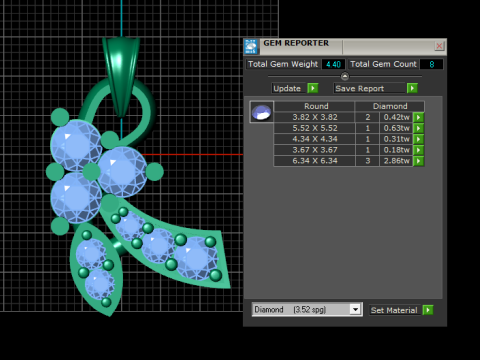Click the green arrow next to Update
The width and height of the screenshot is (480, 360).
tap(313, 88)
